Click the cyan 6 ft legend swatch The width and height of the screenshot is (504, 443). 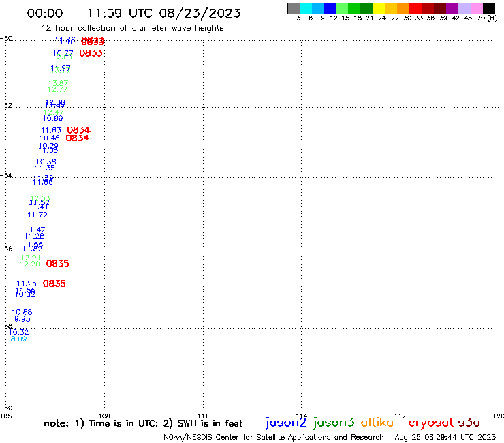point(306,8)
